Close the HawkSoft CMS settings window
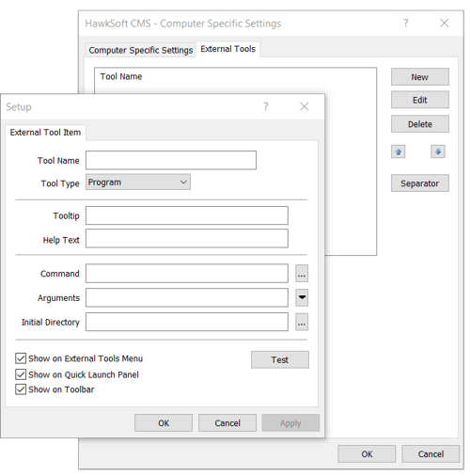 tap(445, 23)
